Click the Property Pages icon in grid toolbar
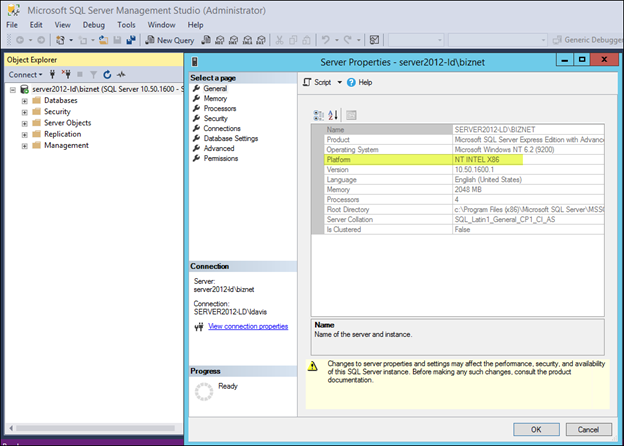 351,115
